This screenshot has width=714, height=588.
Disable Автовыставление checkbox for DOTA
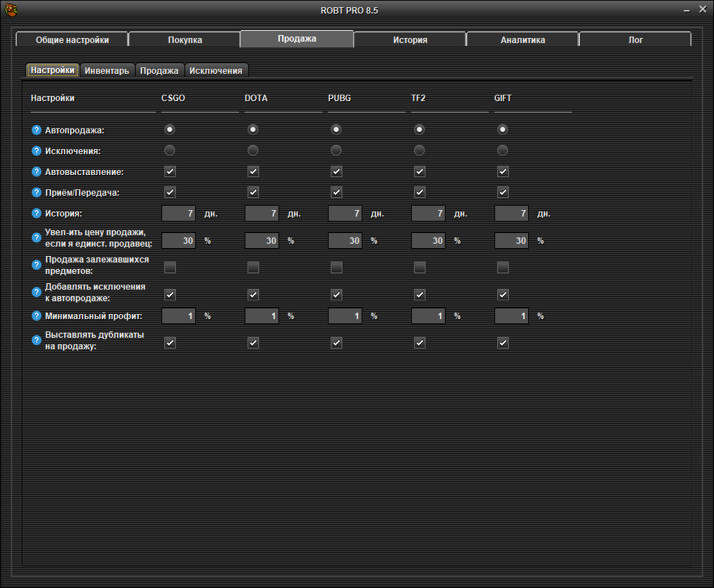[x=253, y=171]
